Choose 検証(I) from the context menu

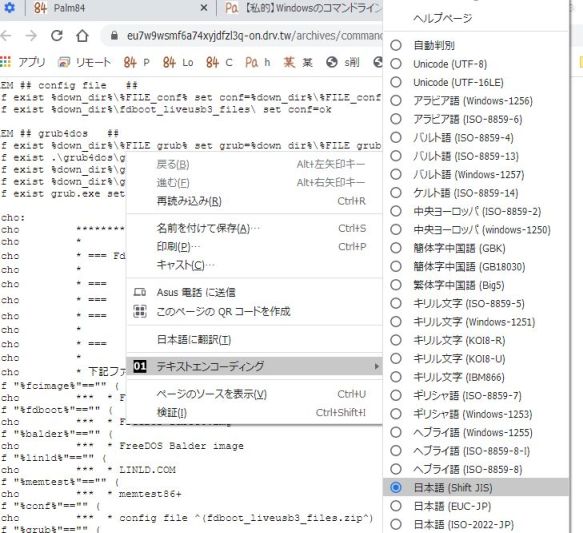254,413
